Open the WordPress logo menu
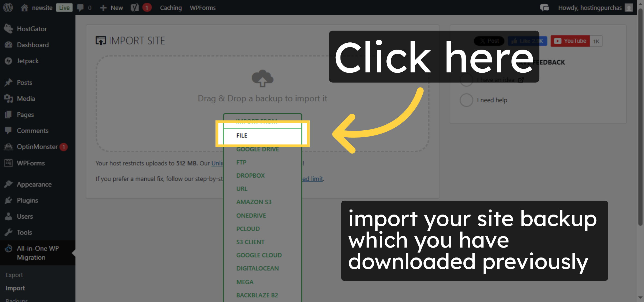Viewport: 644px width, 302px height. click(x=8, y=8)
